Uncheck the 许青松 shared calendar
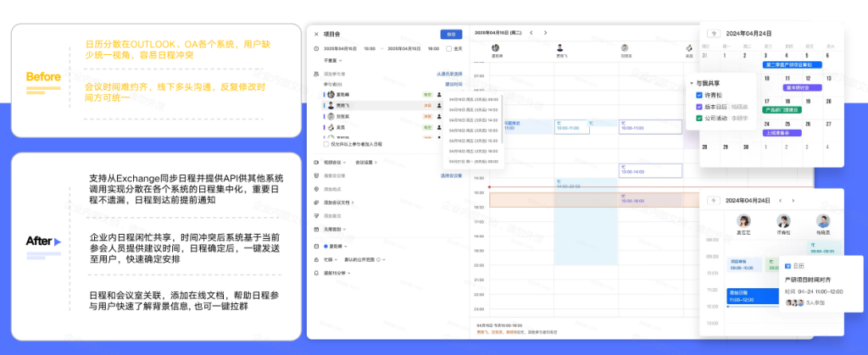The width and height of the screenshot is (868, 355). [x=698, y=95]
